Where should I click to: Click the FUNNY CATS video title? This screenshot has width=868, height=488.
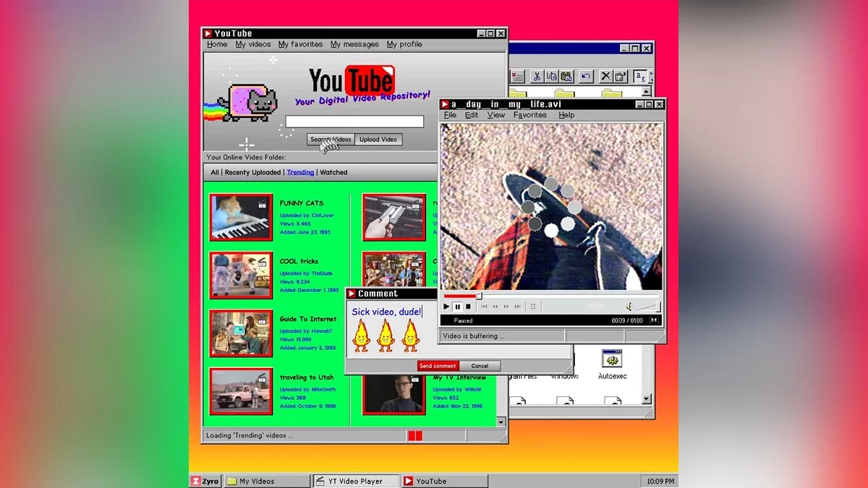point(302,203)
